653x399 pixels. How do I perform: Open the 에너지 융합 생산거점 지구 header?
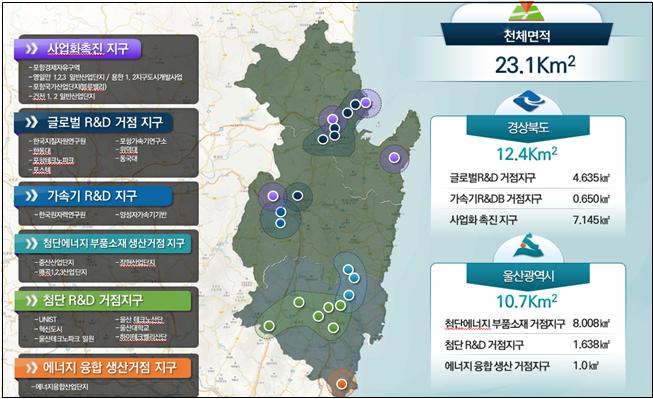click(103, 368)
